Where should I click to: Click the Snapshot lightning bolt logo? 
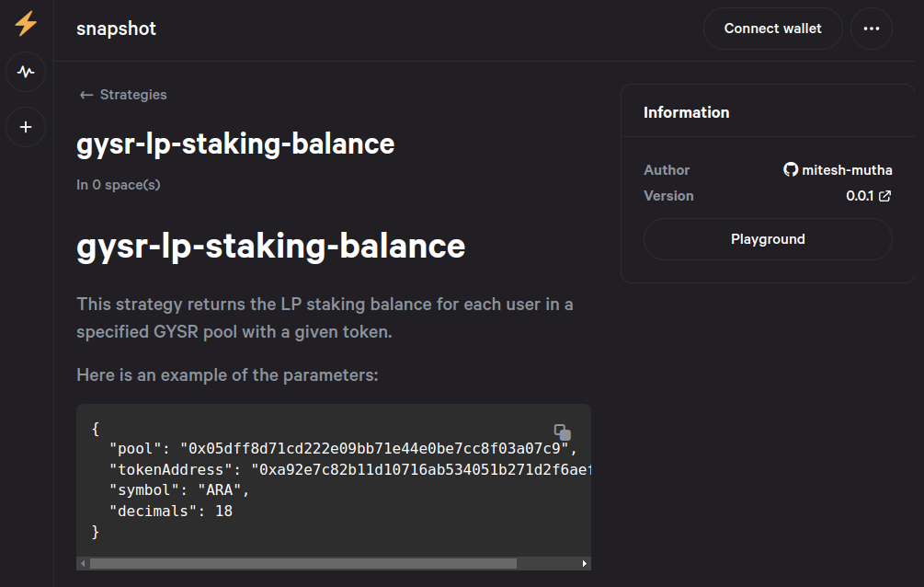point(26,24)
